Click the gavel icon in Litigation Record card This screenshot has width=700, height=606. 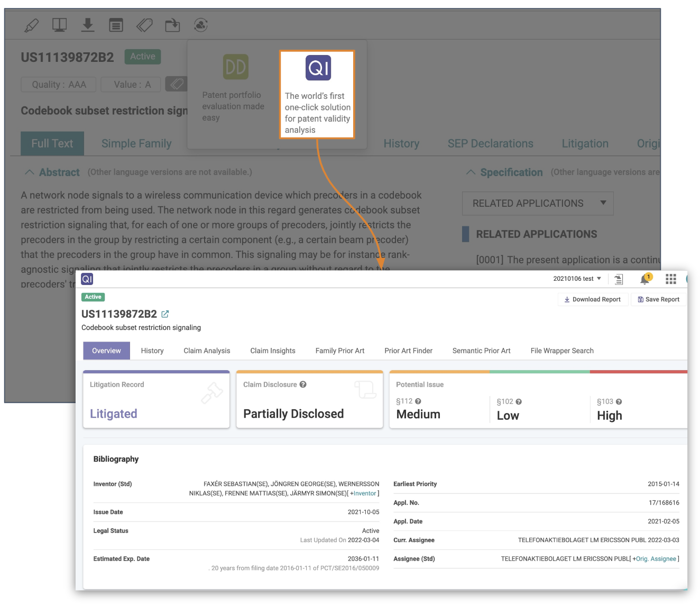tap(212, 393)
